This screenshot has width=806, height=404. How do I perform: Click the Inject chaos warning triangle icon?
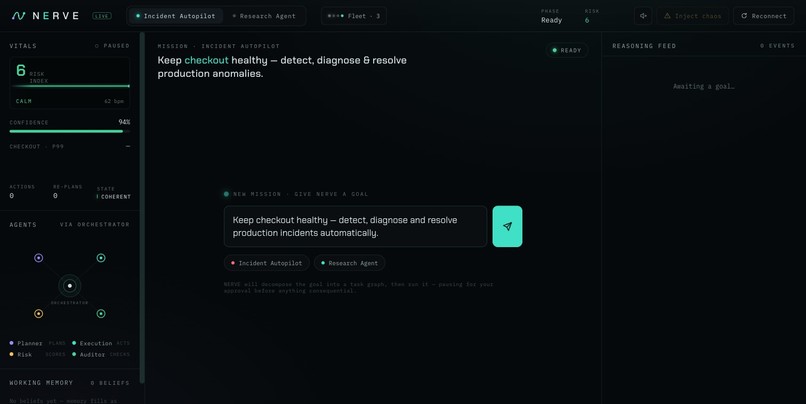pyautogui.click(x=667, y=16)
